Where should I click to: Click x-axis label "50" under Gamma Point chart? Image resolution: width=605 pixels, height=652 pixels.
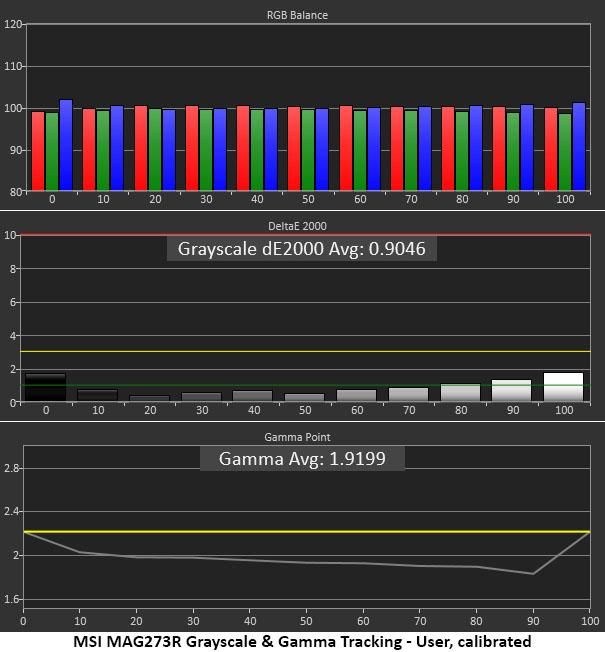(306, 621)
